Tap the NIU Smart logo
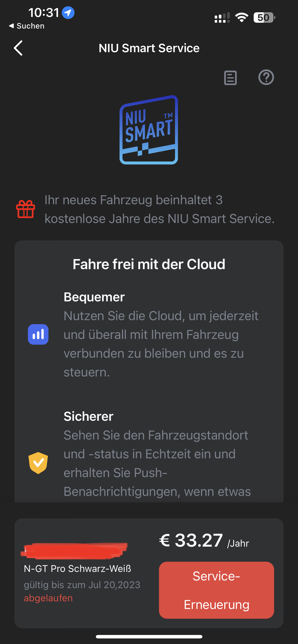 pos(149,130)
